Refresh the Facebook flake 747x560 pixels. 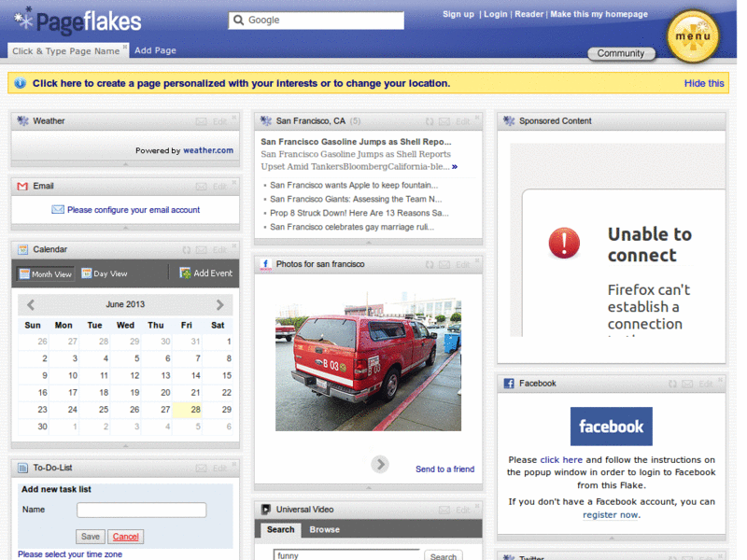(672, 384)
